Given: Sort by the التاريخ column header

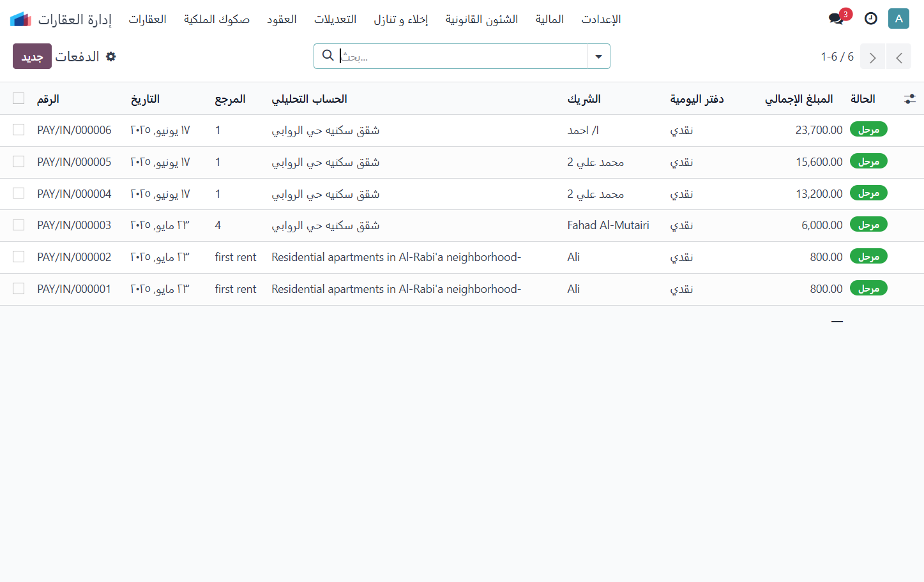Looking at the screenshot, I should [x=145, y=99].
